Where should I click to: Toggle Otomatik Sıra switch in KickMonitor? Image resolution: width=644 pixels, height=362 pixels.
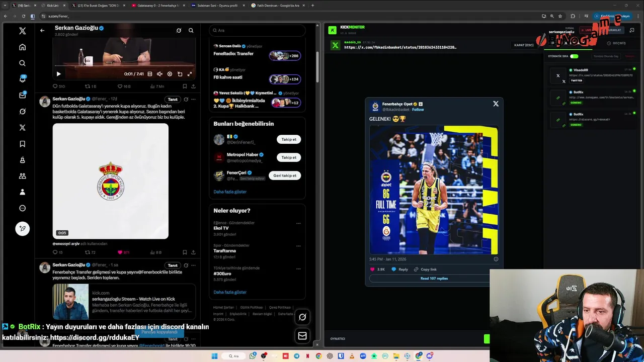tap(574, 56)
